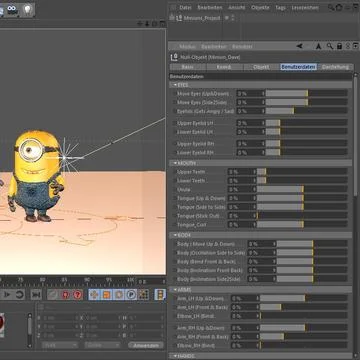
Task: Select Minions_Projekt in the Object Manager
Action: coord(202,18)
